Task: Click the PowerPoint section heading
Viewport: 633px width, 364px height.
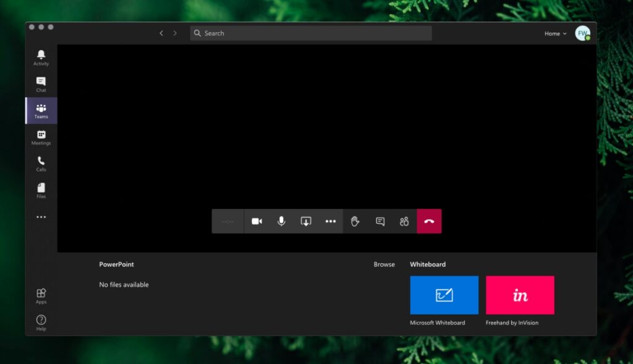Action: point(116,265)
